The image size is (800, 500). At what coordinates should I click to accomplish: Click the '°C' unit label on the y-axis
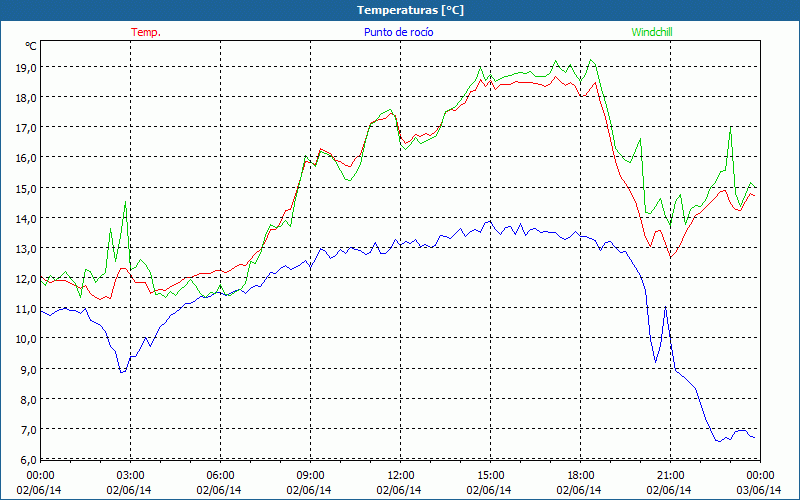31,46
